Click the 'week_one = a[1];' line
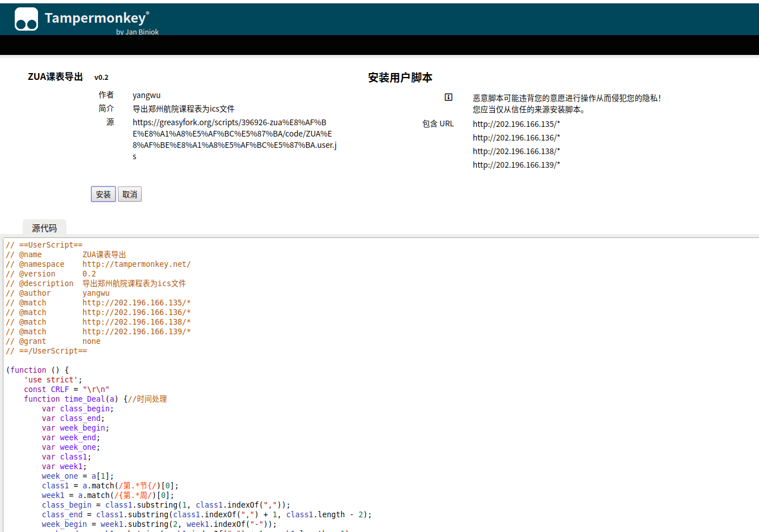759x532 pixels. pyautogui.click(x=78, y=476)
